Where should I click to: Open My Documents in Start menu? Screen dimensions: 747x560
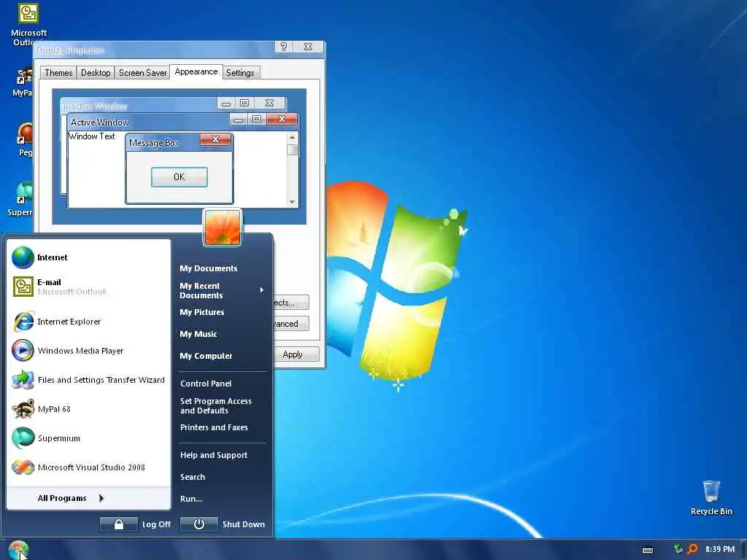[209, 268]
